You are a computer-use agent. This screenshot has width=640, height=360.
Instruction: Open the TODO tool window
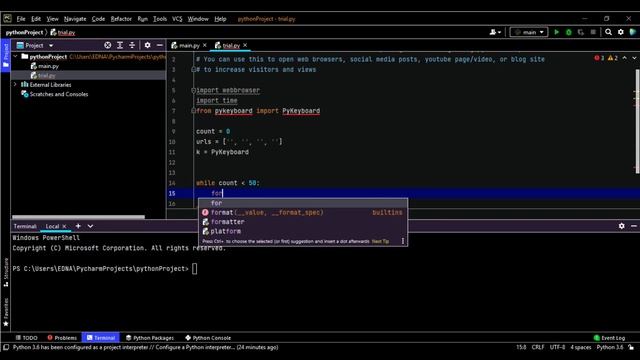pyautogui.click(x=27, y=338)
